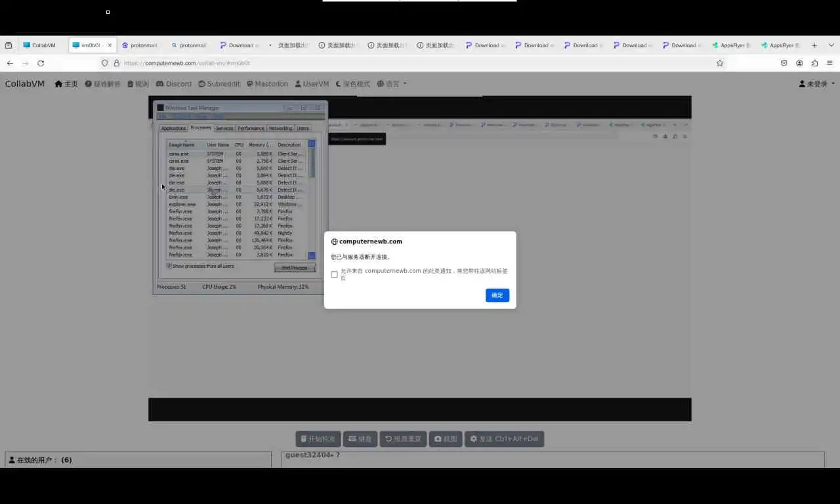Open the Discord link in the navbar
840x504 pixels.
(x=174, y=84)
